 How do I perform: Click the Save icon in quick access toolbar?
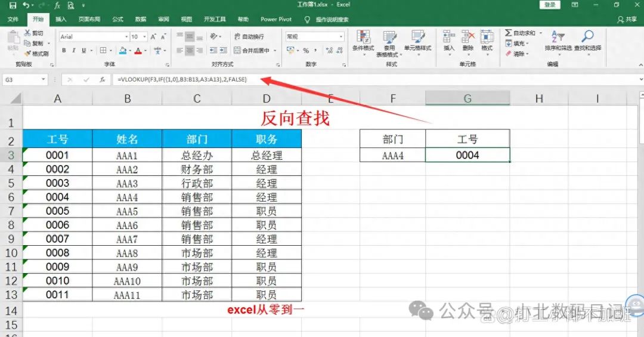click(x=13, y=5)
